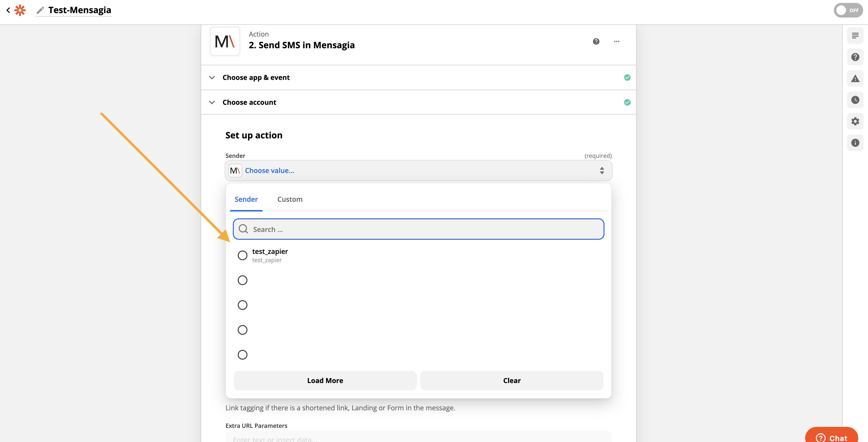
Task: Open the clock history icon in the sidebar
Action: [855, 100]
